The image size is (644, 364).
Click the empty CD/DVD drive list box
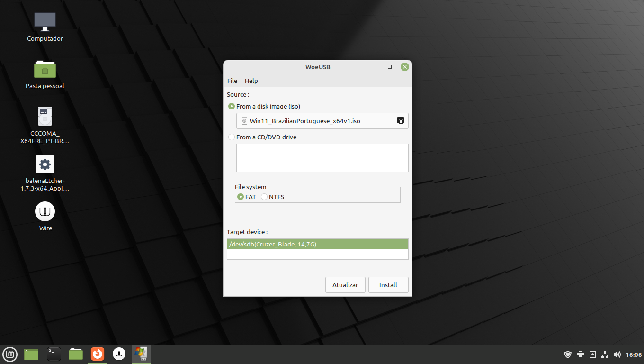coord(322,158)
